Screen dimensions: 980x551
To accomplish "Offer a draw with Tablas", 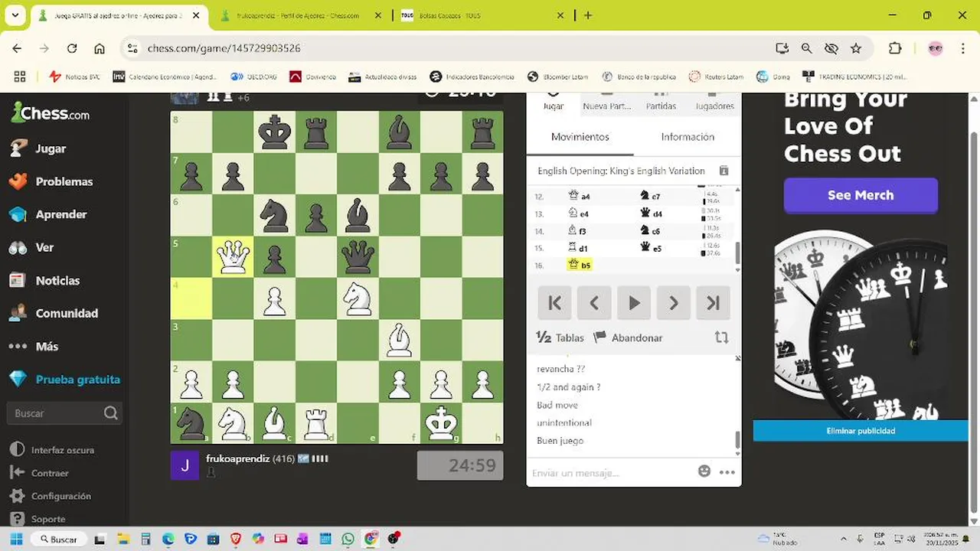I will pos(560,337).
